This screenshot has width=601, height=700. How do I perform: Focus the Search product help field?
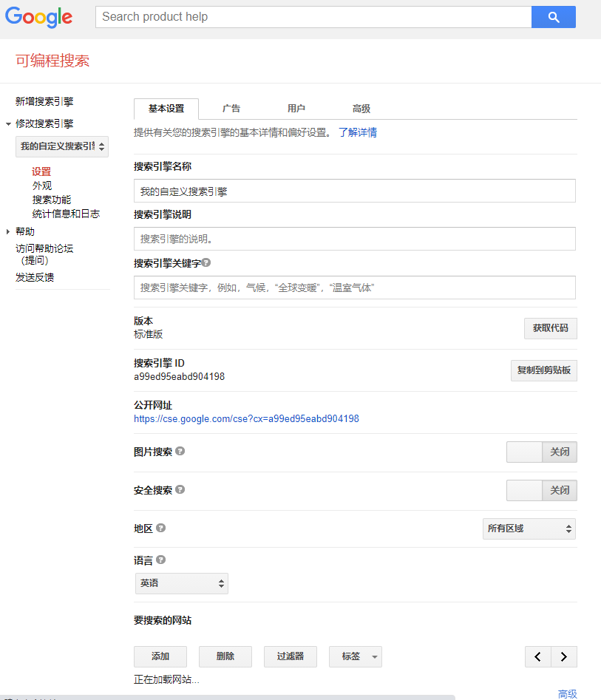point(313,17)
